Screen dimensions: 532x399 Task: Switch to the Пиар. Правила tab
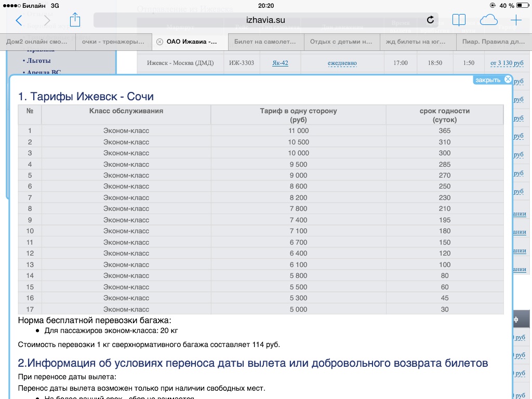point(495,42)
